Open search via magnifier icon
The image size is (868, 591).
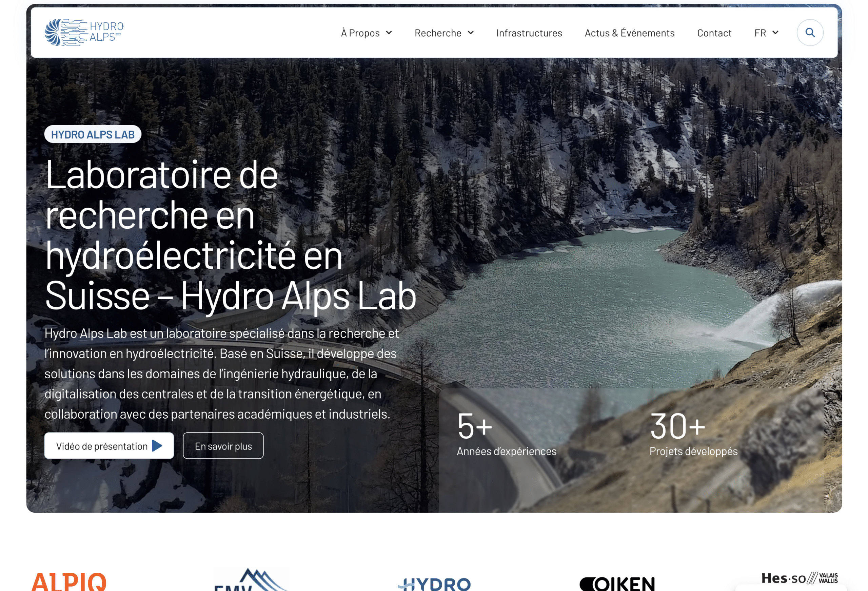pos(810,33)
